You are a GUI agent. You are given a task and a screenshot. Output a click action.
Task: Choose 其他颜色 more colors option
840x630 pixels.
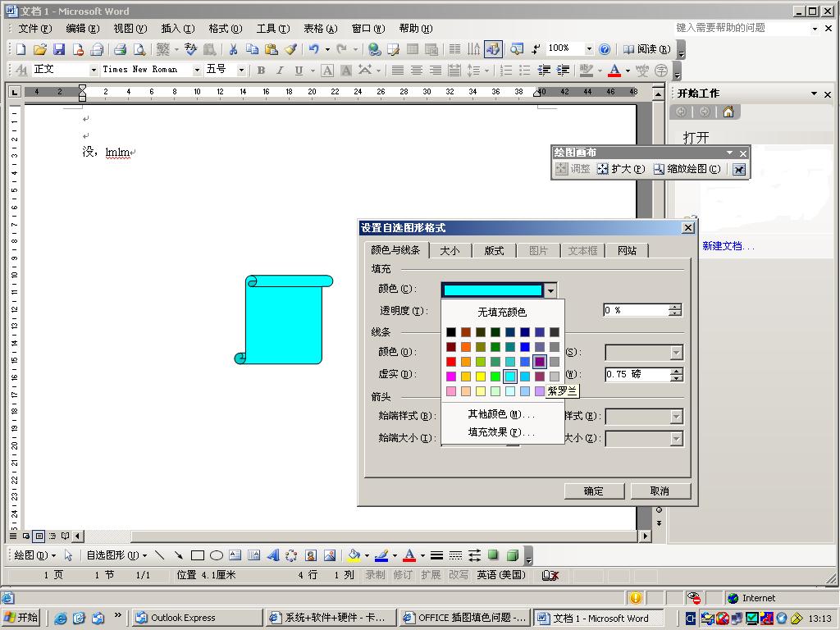[501, 414]
